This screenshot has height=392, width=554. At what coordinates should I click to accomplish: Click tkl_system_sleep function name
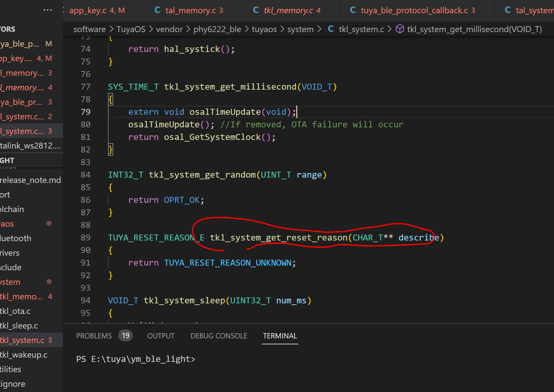tap(184, 300)
